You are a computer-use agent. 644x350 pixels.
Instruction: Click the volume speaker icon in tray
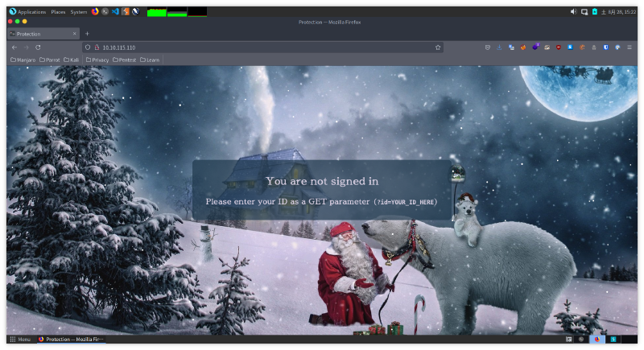(574, 12)
